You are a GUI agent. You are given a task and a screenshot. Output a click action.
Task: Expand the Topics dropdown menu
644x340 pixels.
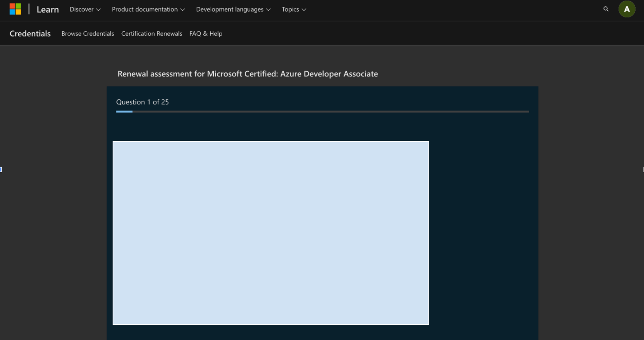[x=294, y=9]
